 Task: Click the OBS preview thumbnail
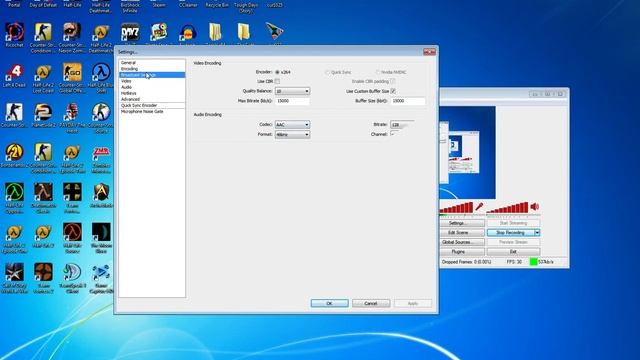click(x=468, y=153)
